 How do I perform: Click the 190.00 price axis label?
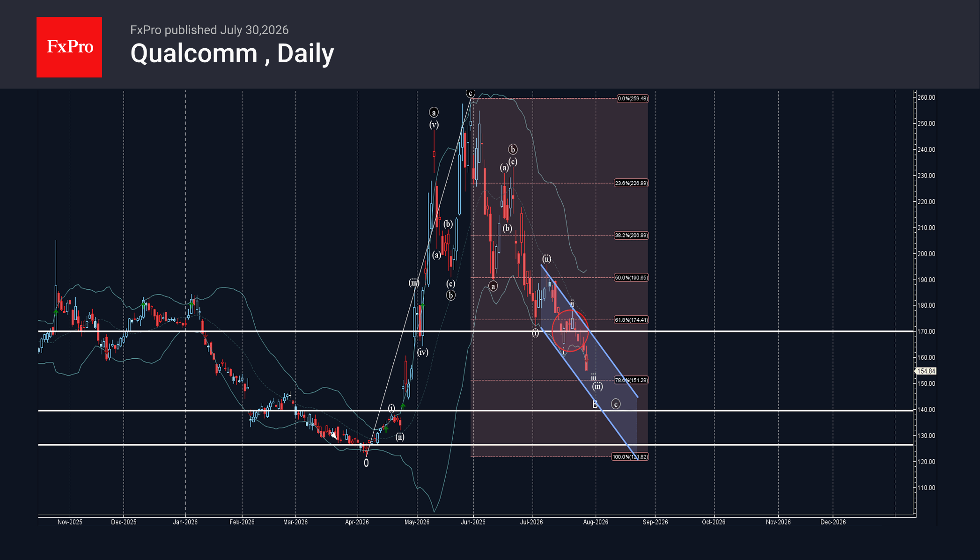click(x=926, y=280)
